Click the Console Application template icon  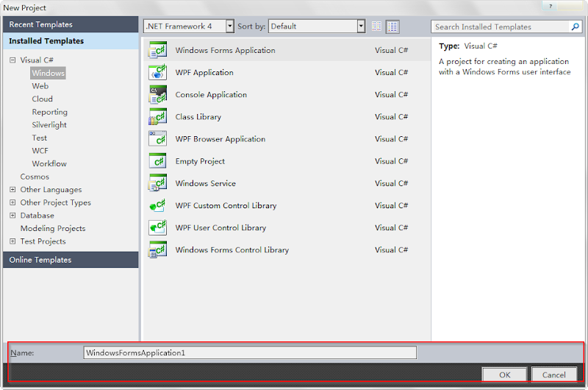[157, 95]
